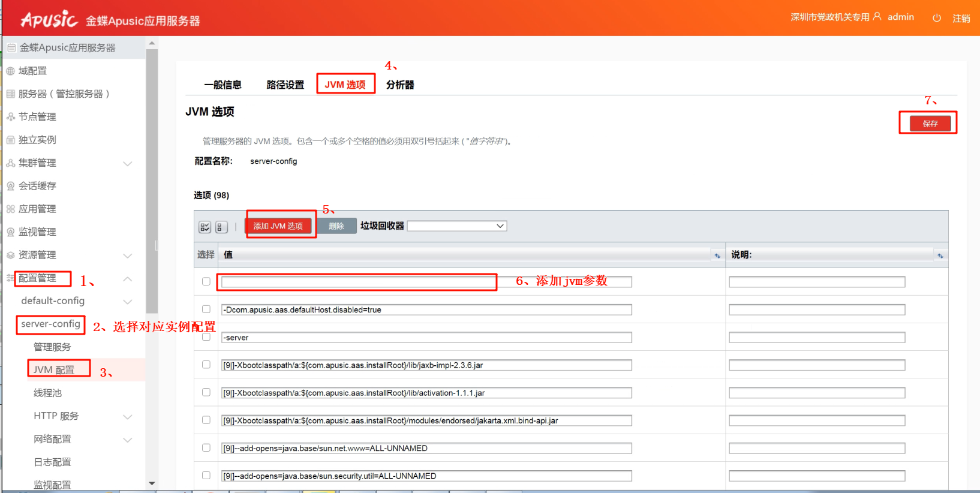This screenshot has height=493, width=980.
Task: Click the 删除 button
Action: pyautogui.click(x=336, y=226)
